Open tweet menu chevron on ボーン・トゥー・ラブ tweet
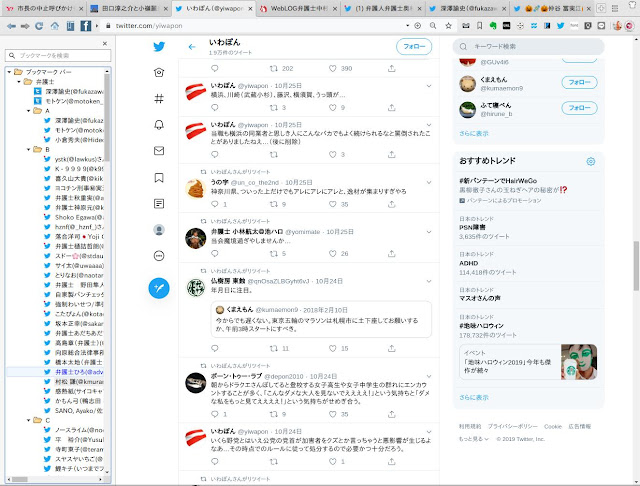The width and height of the screenshot is (640, 486). click(429, 376)
